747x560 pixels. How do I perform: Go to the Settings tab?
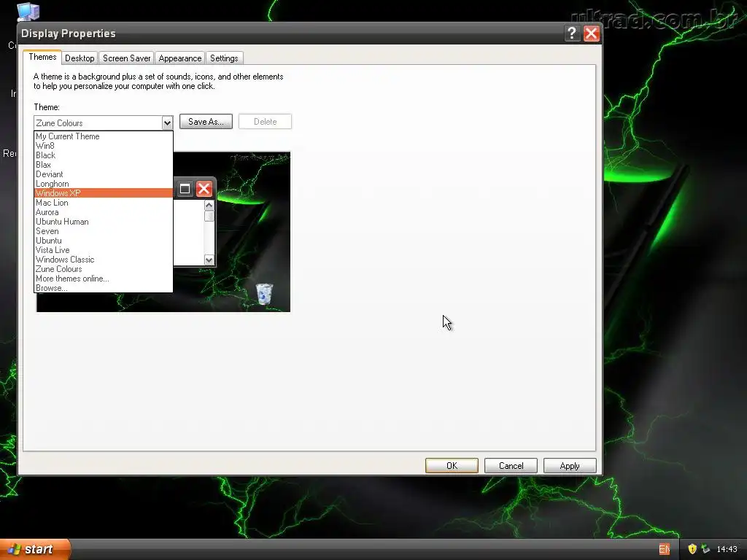point(224,58)
